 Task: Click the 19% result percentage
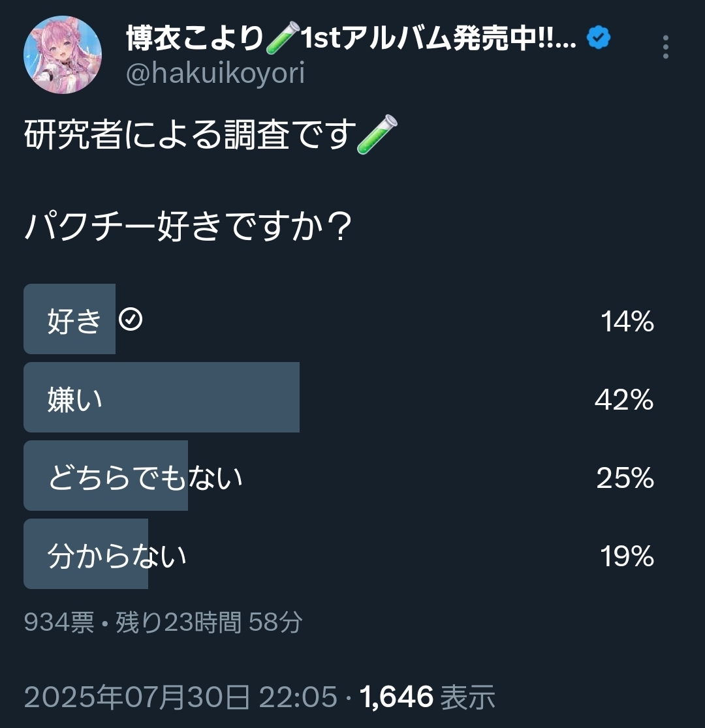(627, 556)
